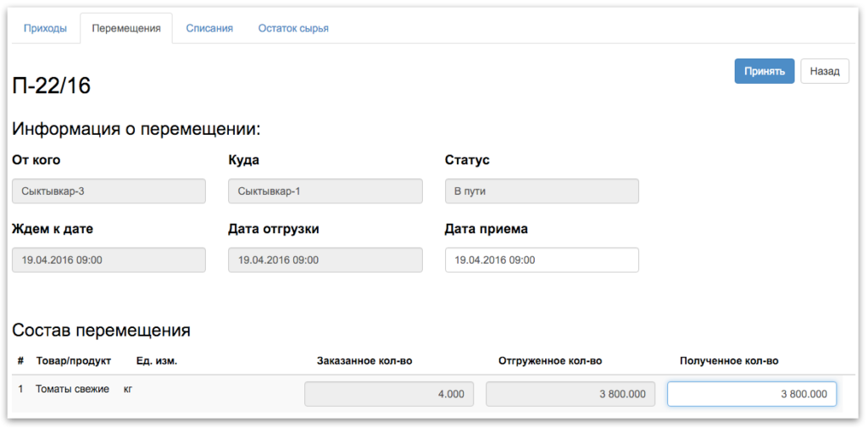Click the кг unit cell

tap(128, 389)
